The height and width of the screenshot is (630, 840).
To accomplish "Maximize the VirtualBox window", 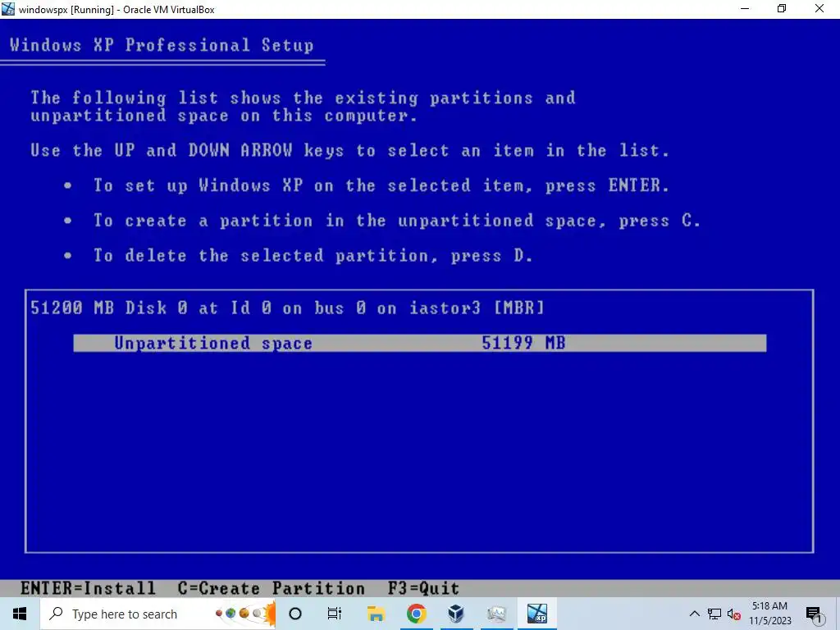I will (782, 8).
